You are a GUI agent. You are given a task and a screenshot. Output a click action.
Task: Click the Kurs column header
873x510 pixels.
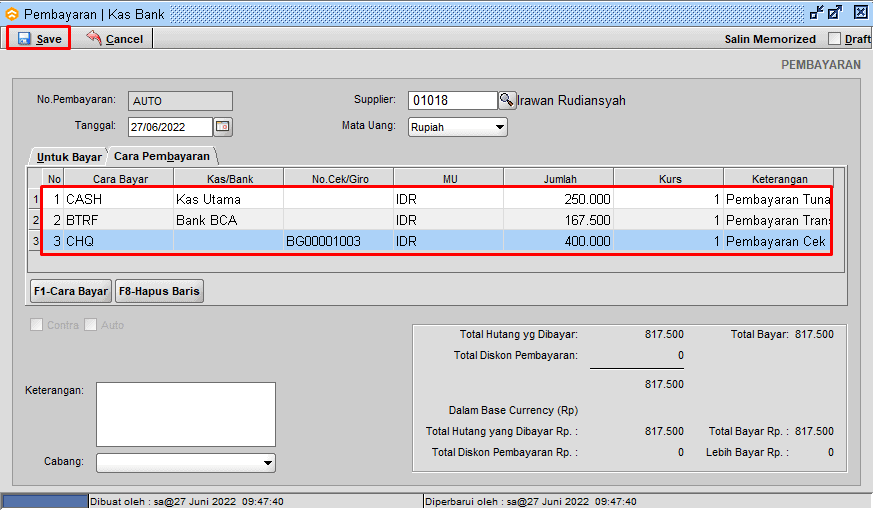click(x=670, y=179)
